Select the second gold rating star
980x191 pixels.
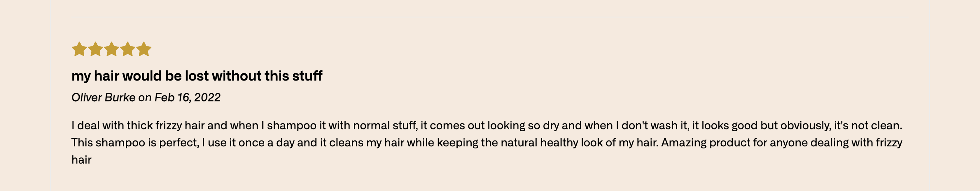coord(95,49)
